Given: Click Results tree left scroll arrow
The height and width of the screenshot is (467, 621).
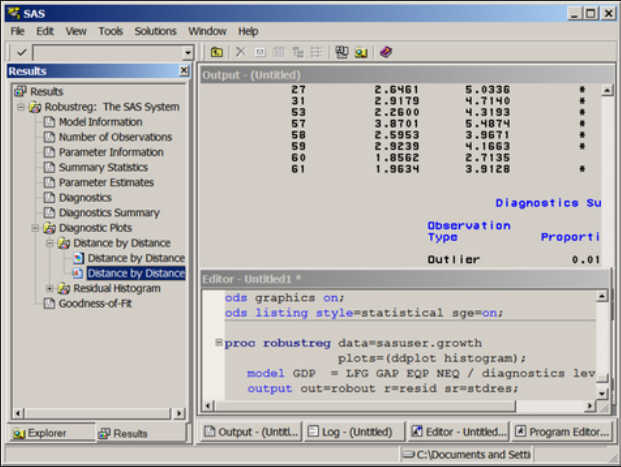Looking at the screenshot, I should point(18,414).
